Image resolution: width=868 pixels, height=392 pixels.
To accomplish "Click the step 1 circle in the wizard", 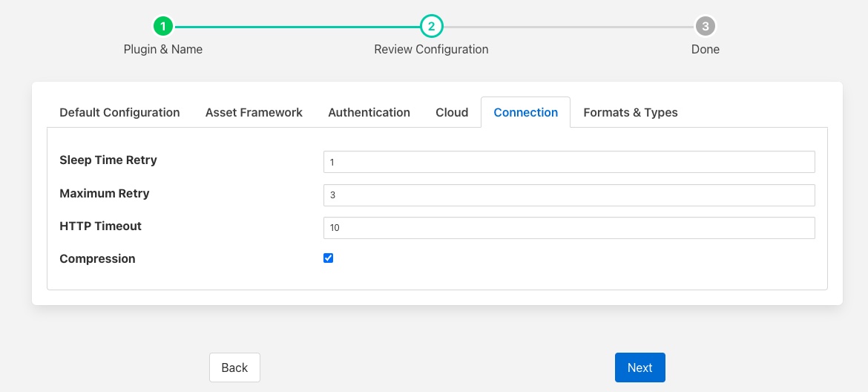I will click(x=163, y=27).
